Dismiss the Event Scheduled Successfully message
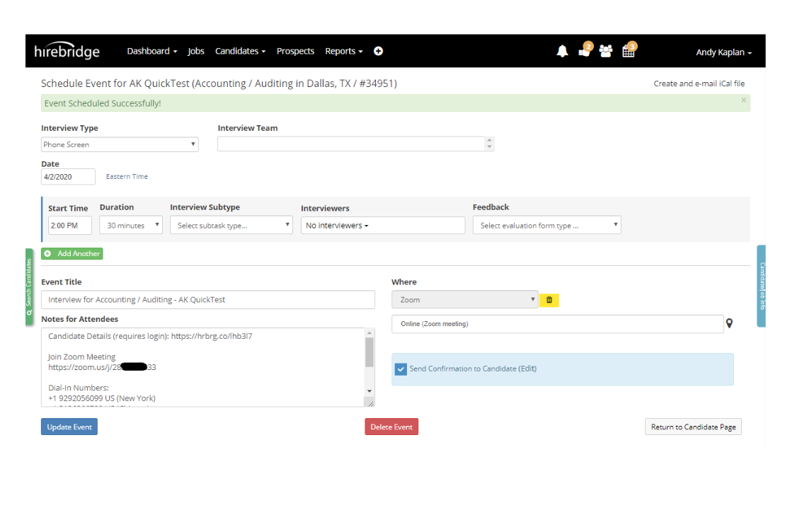Image resolution: width=807 pixels, height=532 pixels. [x=744, y=100]
